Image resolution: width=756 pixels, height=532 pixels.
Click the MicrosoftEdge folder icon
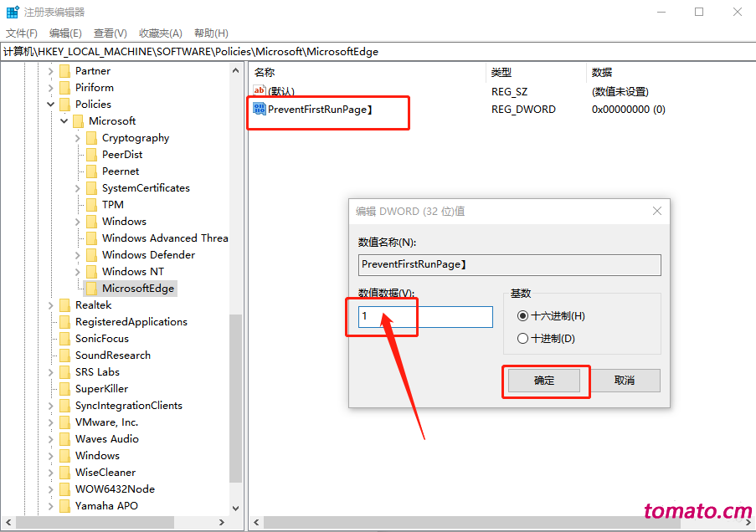(91, 289)
